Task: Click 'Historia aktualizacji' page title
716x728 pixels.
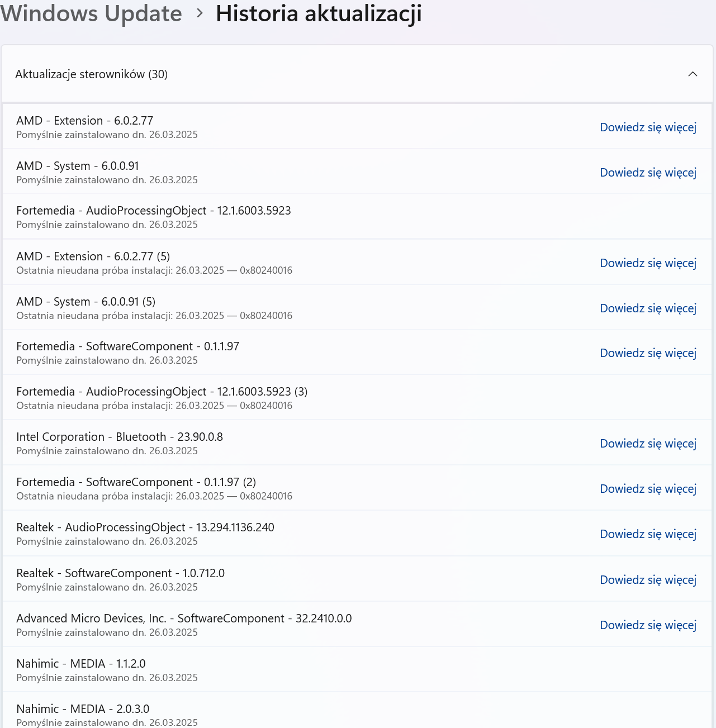Action: coord(319,13)
